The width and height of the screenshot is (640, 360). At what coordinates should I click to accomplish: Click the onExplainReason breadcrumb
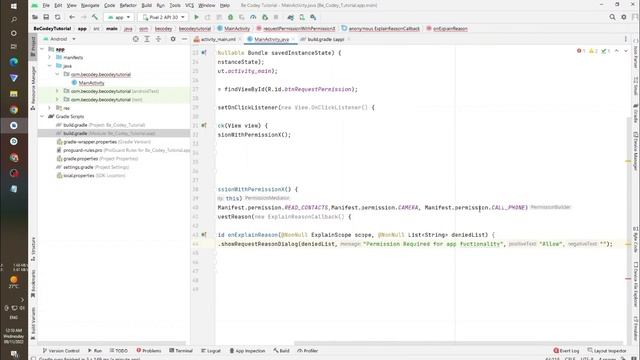coord(447,29)
